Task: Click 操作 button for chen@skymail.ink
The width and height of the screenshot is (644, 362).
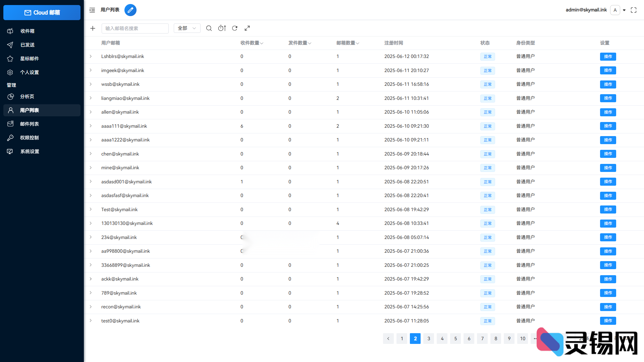Action: point(608,154)
